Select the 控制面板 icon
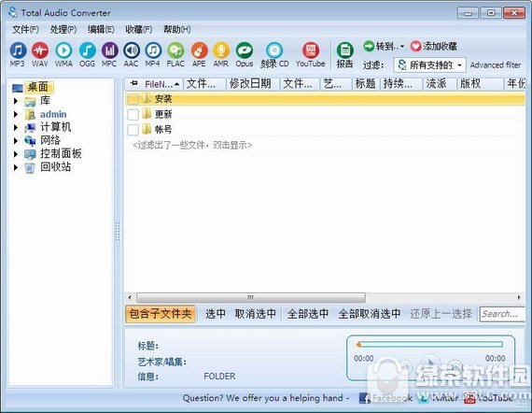This screenshot has width=532, height=413. tap(30, 154)
